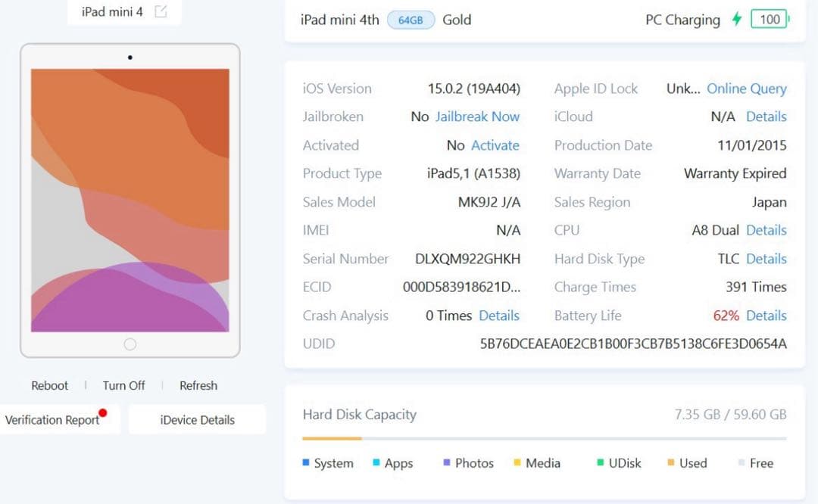Select the Media legend square
The width and height of the screenshot is (818, 504).
517,462
